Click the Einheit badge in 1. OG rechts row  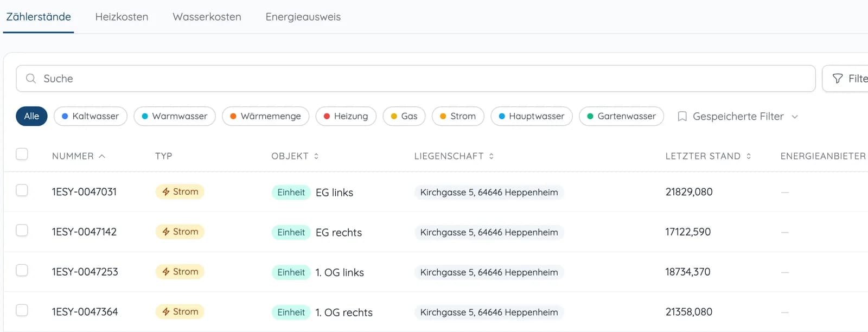coord(291,312)
